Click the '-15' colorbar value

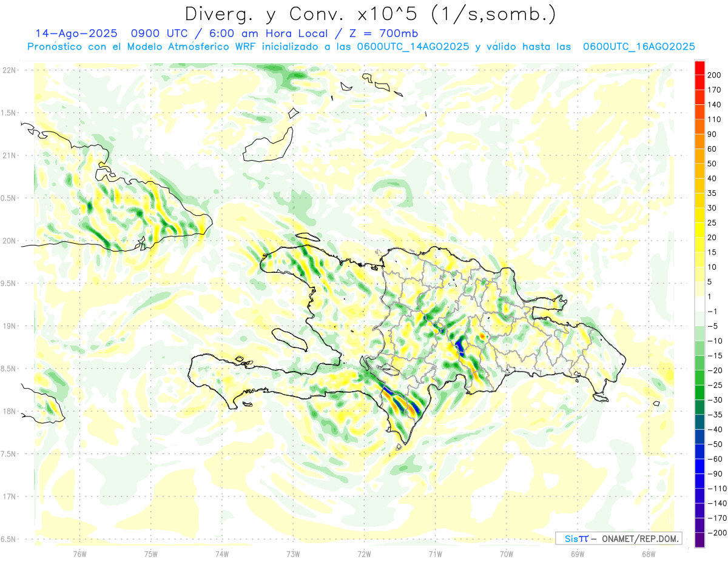[715, 356]
